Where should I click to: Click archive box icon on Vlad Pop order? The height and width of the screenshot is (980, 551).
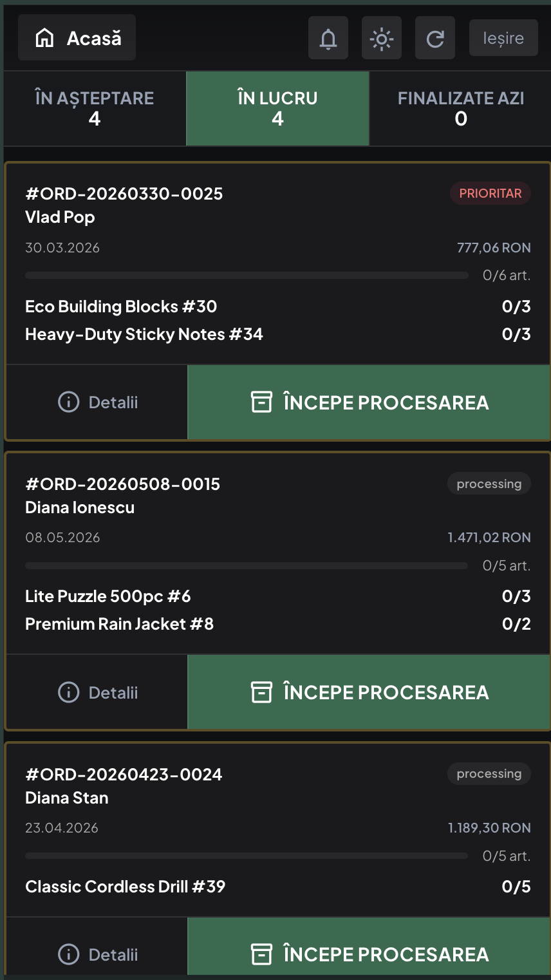(261, 402)
